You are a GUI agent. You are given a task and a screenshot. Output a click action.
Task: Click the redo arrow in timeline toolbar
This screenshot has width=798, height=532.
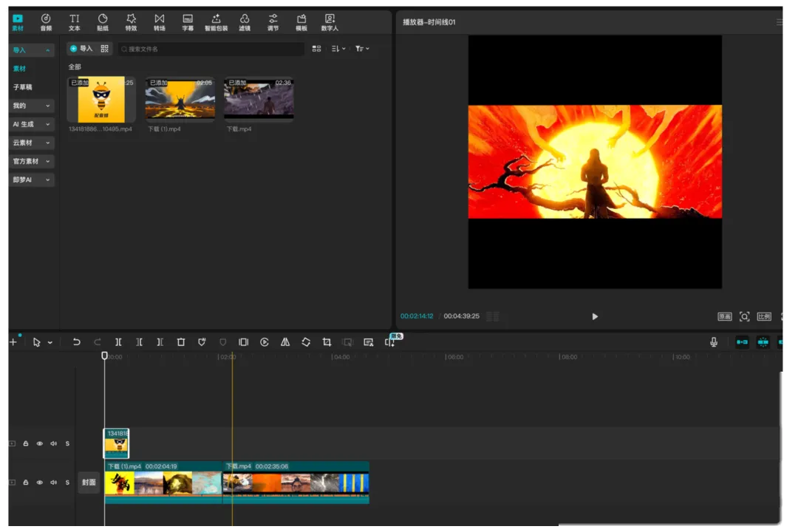98,342
